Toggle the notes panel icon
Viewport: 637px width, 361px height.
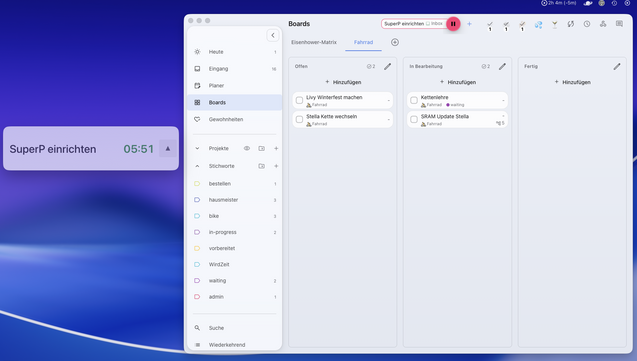coord(619,24)
